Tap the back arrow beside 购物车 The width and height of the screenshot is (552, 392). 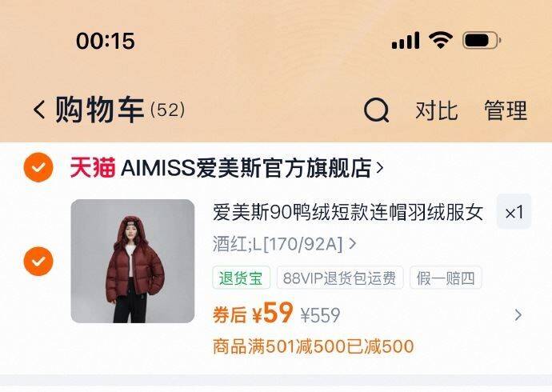[39, 110]
